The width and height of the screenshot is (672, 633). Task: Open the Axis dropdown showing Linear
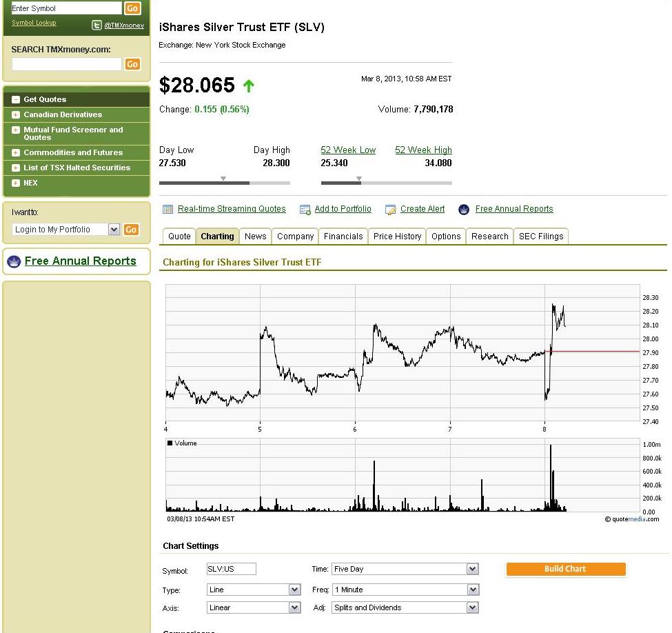coord(254,607)
